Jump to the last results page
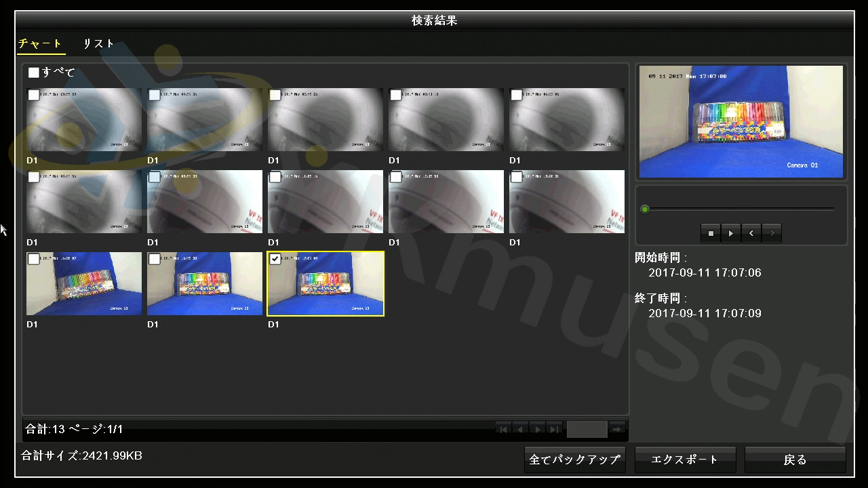The image size is (868, 488). coord(553,428)
